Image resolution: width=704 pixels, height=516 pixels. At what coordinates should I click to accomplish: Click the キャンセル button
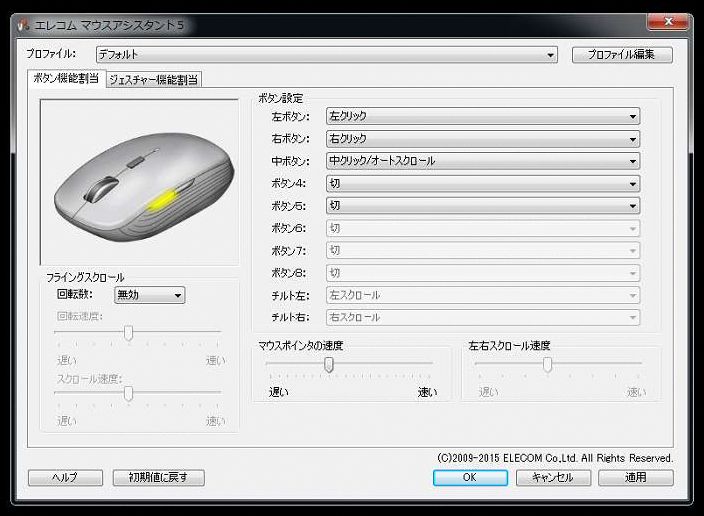pos(553,477)
